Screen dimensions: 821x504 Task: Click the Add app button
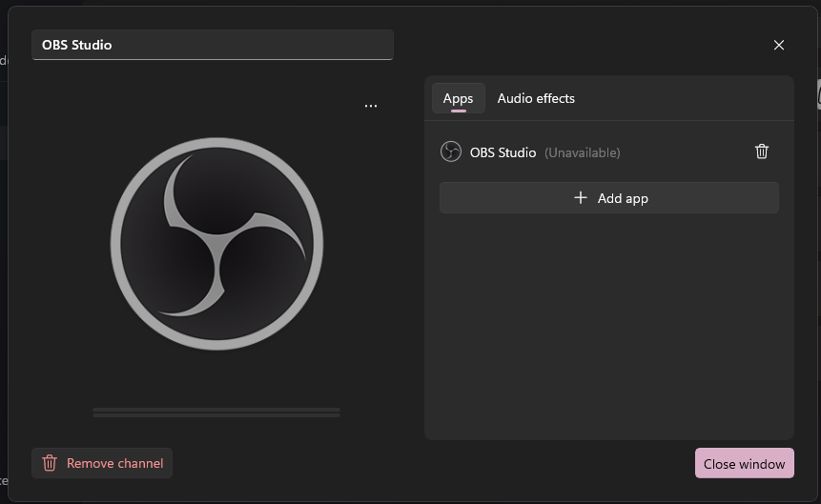[609, 198]
